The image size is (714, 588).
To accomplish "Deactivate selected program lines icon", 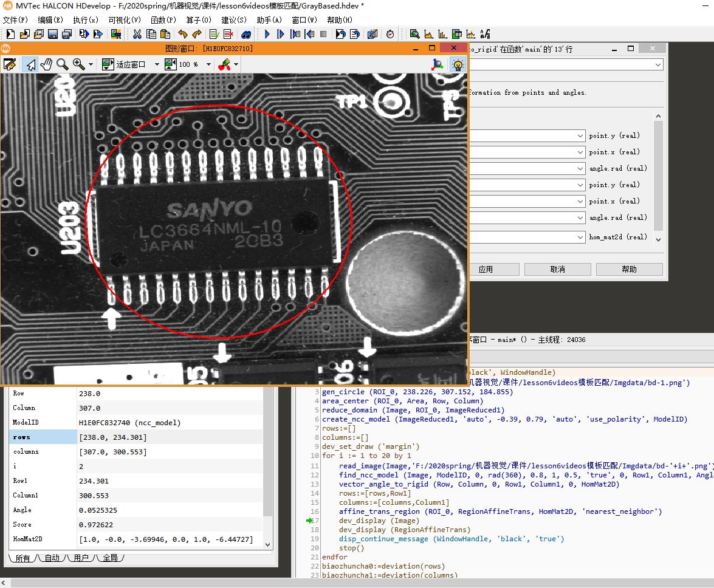I will coord(228,34).
